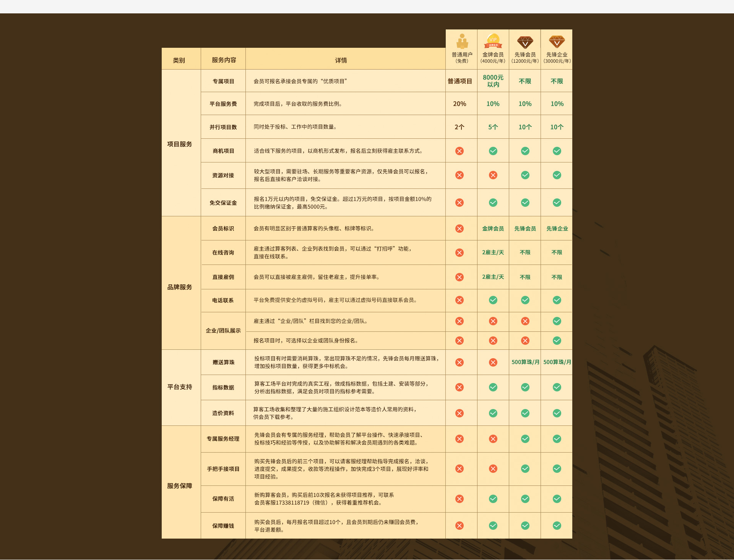Click 商机项目 red cross under 普通用户
This screenshot has height=560, width=734.
tap(460, 151)
